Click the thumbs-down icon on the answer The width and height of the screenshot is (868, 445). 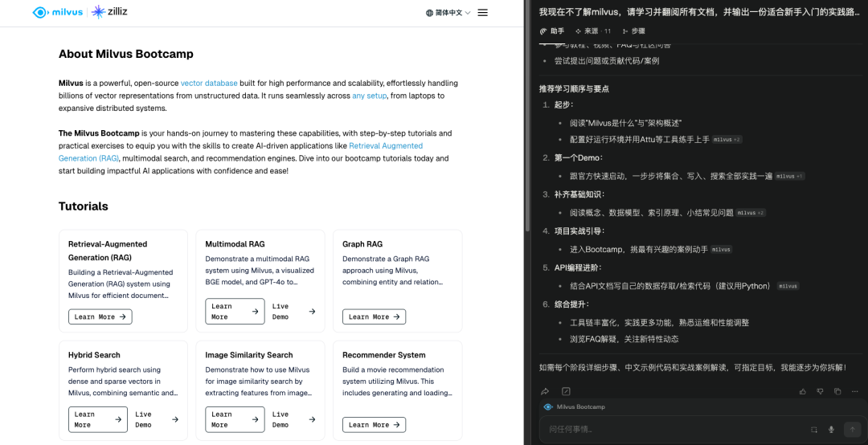(820, 391)
